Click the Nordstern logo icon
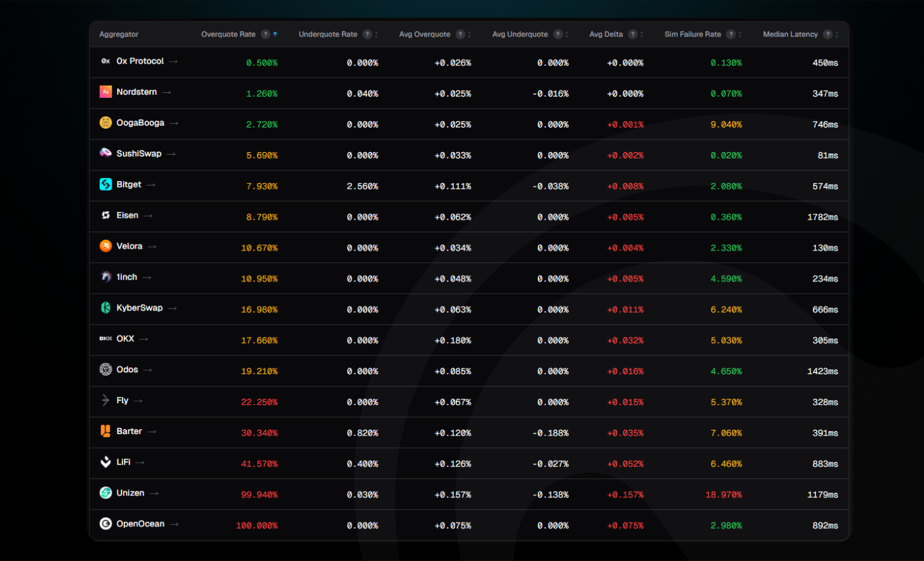This screenshot has width=924, height=561. [x=105, y=92]
